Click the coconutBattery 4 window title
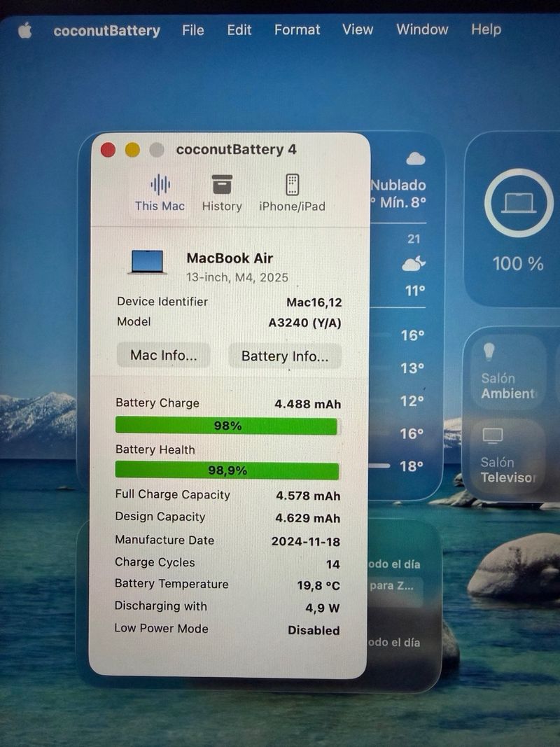The height and width of the screenshot is (747, 560). [236, 150]
